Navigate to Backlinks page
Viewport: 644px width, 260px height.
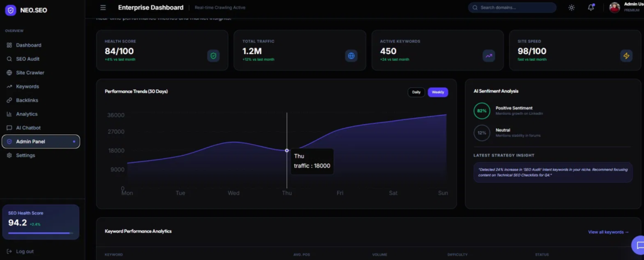(41, 100)
